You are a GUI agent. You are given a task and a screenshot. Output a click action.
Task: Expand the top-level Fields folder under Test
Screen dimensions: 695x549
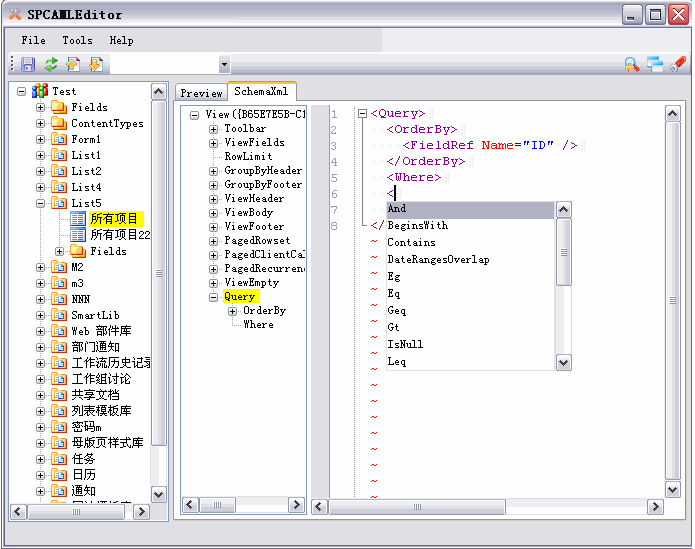[x=40, y=107]
